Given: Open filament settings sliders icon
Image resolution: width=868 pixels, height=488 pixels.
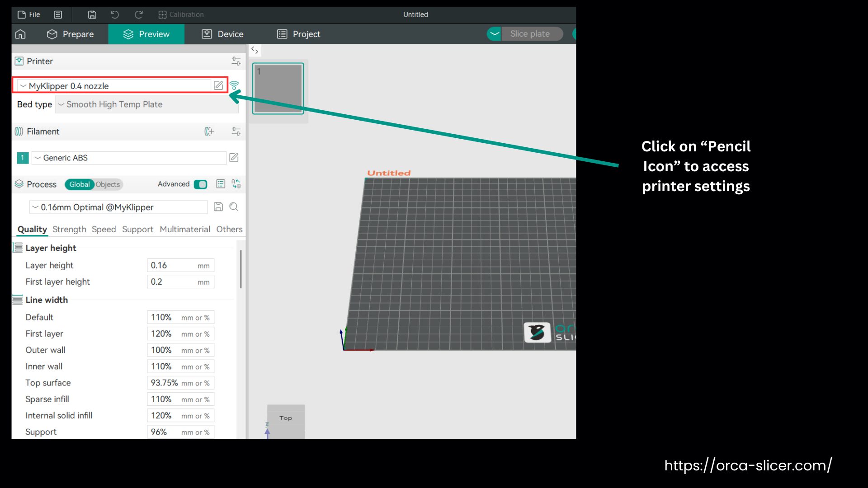Looking at the screenshot, I should pyautogui.click(x=236, y=131).
